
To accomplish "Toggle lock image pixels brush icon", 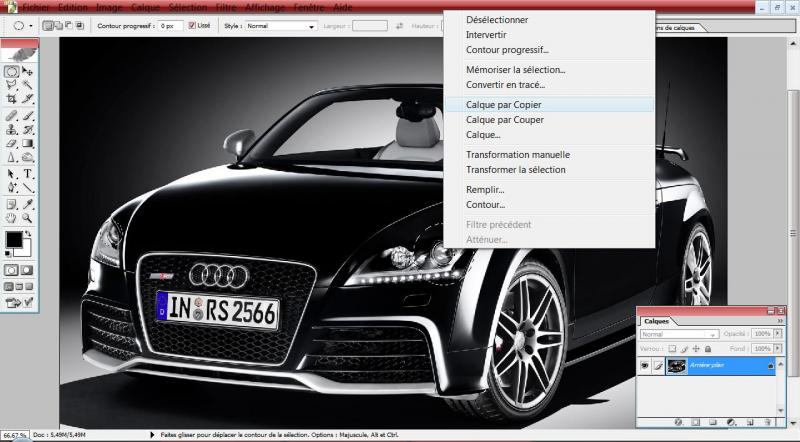I will tap(684, 349).
